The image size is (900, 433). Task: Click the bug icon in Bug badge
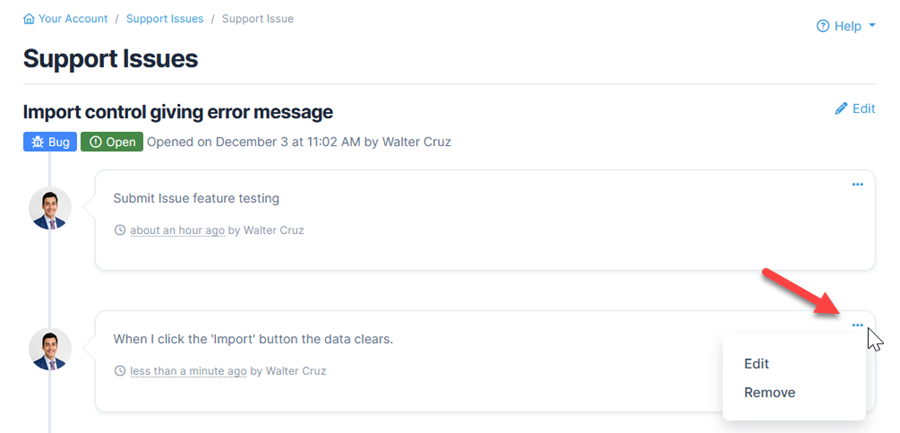pos(36,142)
